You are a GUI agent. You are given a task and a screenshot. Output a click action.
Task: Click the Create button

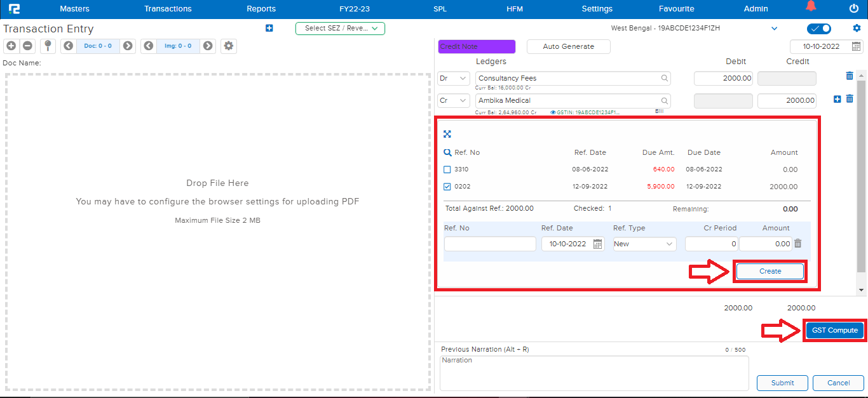(x=770, y=271)
